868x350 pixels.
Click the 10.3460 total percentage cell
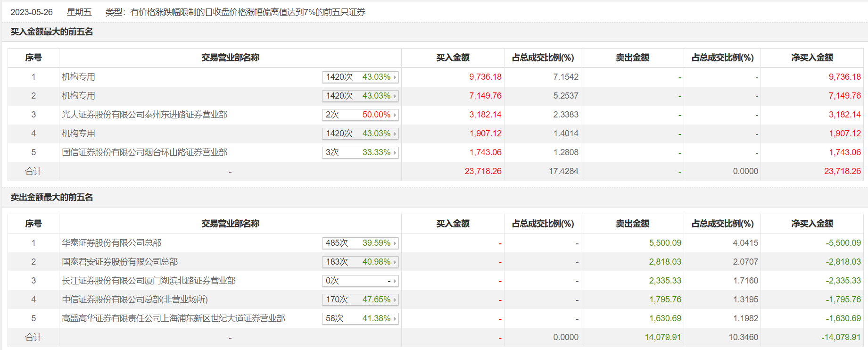coord(744,337)
